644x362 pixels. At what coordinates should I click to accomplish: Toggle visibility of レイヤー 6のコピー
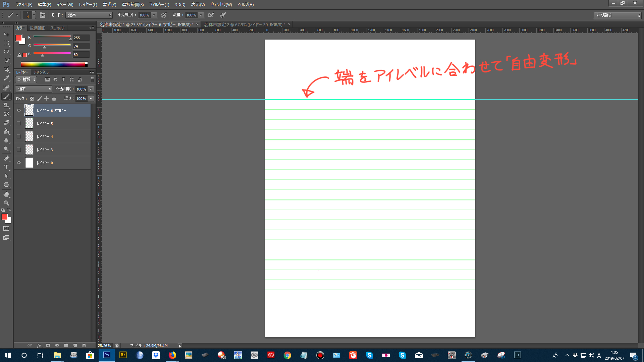click(x=18, y=110)
